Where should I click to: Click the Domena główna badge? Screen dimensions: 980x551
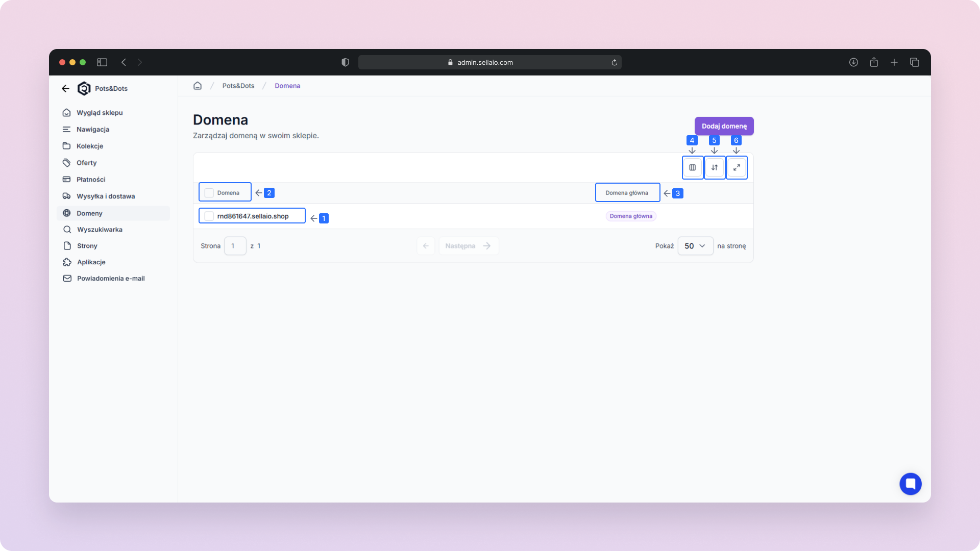coord(631,216)
